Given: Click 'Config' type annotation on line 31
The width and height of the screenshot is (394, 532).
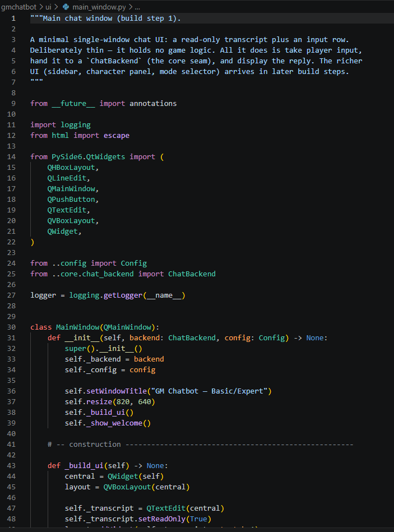Looking at the screenshot, I should [x=272, y=338].
